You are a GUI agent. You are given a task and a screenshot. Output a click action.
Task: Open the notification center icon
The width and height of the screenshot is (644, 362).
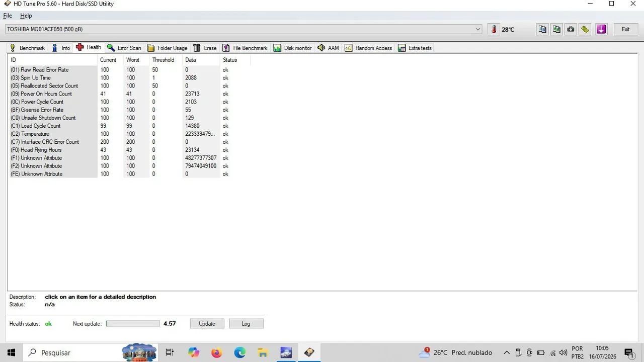(628, 352)
